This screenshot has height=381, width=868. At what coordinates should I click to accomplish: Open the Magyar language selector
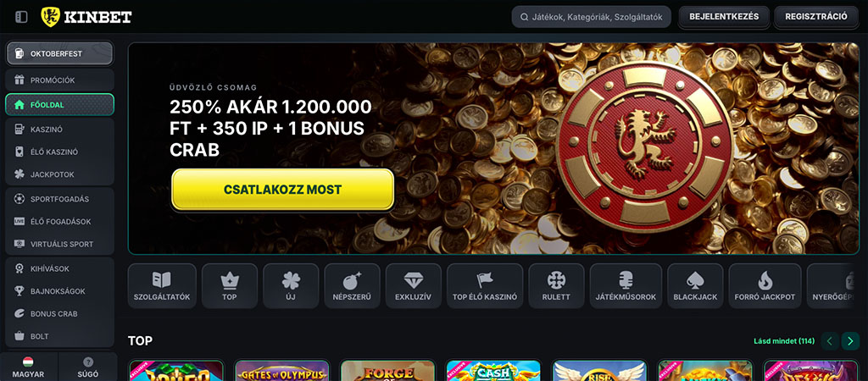28,367
